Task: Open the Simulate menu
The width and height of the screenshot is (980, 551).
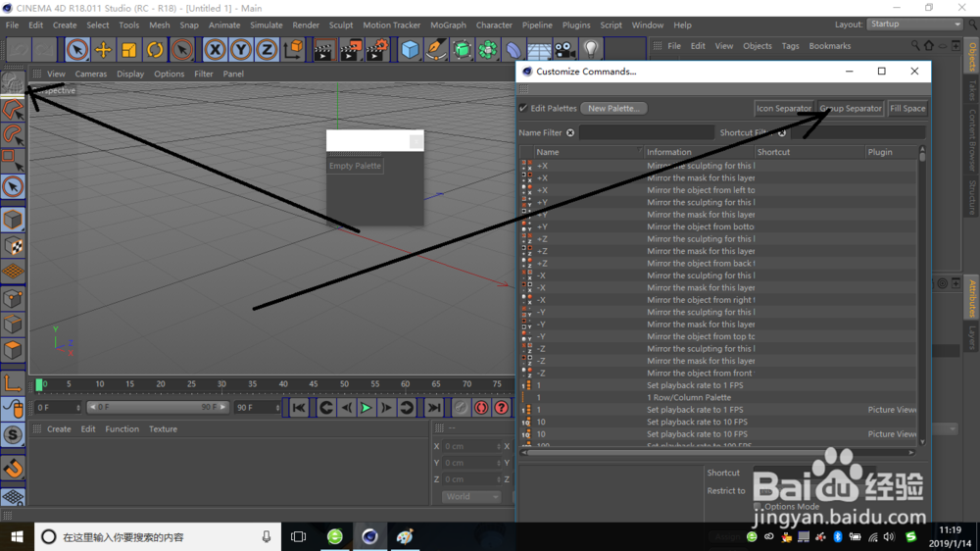Action: pos(267,25)
